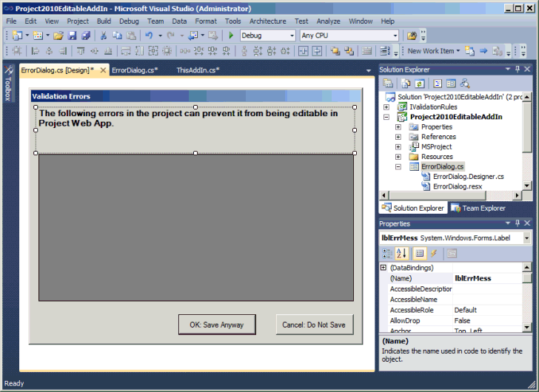The width and height of the screenshot is (539, 392).
Task: Click the Solution Explorer Refresh icon
Action: (x=419, y=84)
